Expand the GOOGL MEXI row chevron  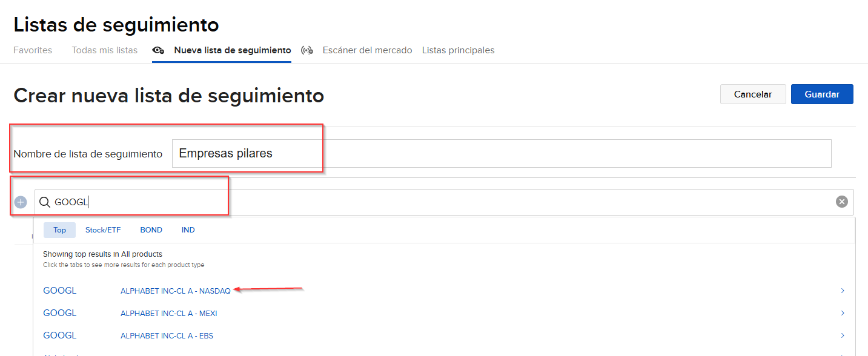click(x=843, y=312)
